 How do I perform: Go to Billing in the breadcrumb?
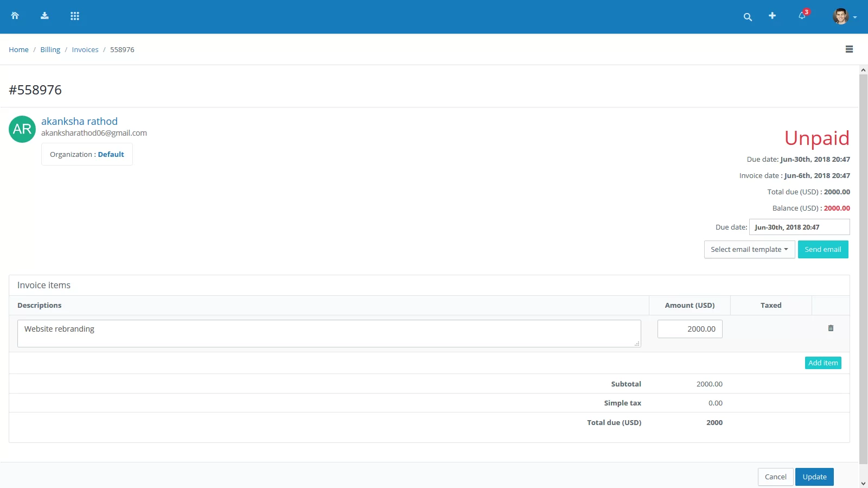click(x=50, y=49)
